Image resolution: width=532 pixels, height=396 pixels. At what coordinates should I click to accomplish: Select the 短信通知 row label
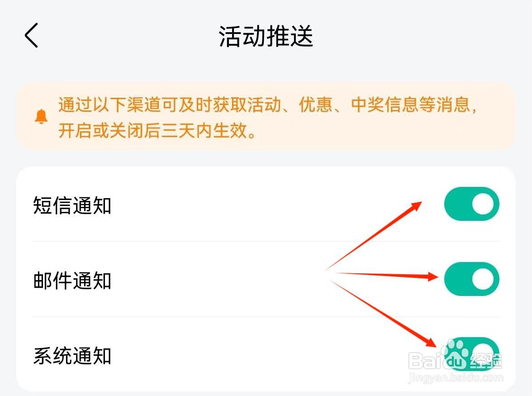coord(72,206)
